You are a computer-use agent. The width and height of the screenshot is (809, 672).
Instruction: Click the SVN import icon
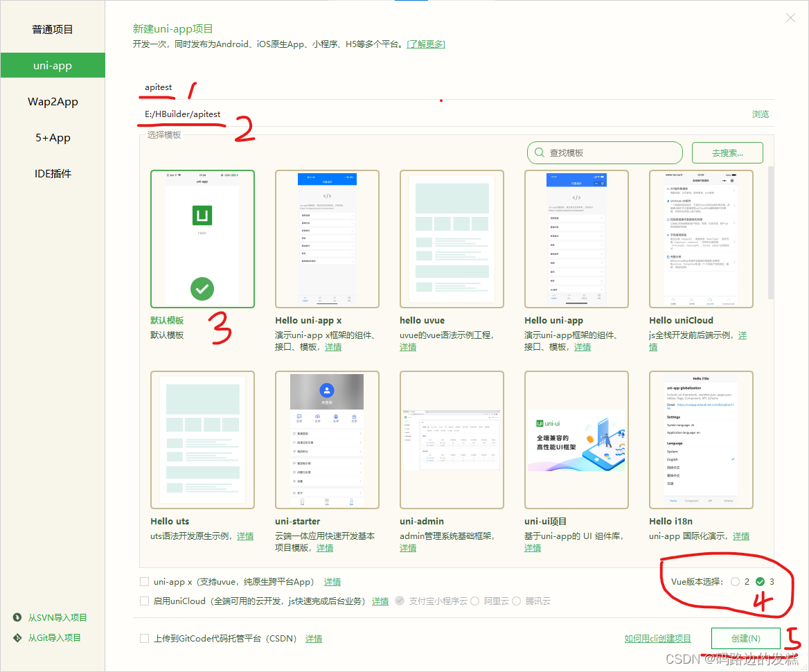click(x=17, y=617)
